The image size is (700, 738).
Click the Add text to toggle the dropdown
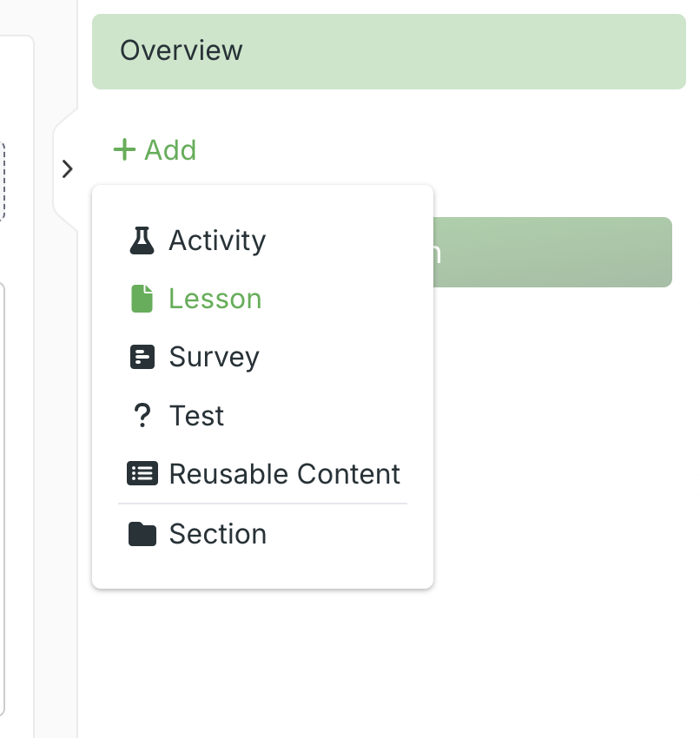pos(170,150)
